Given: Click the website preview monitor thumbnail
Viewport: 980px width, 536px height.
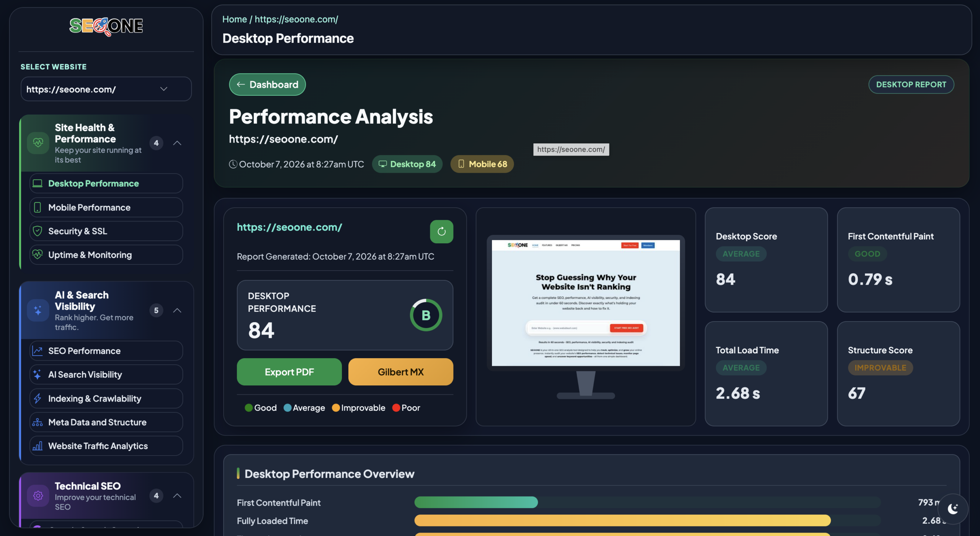Looking at the screenshot, I should [x=586, y=317].
